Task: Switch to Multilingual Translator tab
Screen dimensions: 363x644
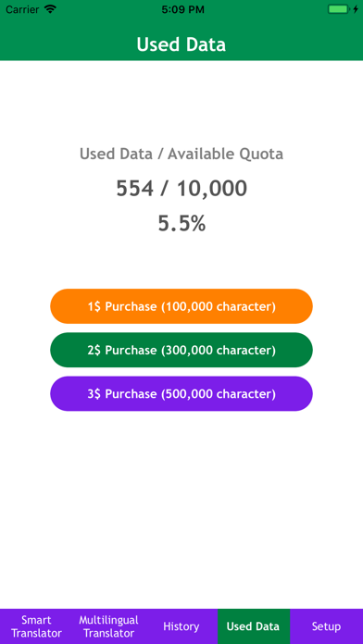Action: click(x=109, y=626)
